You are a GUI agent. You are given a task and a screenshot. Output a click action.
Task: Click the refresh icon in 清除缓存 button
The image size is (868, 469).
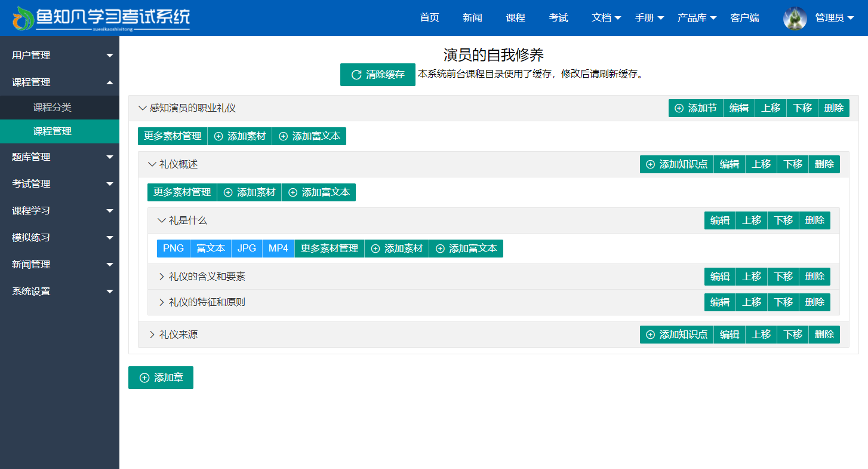click(356, 75)
